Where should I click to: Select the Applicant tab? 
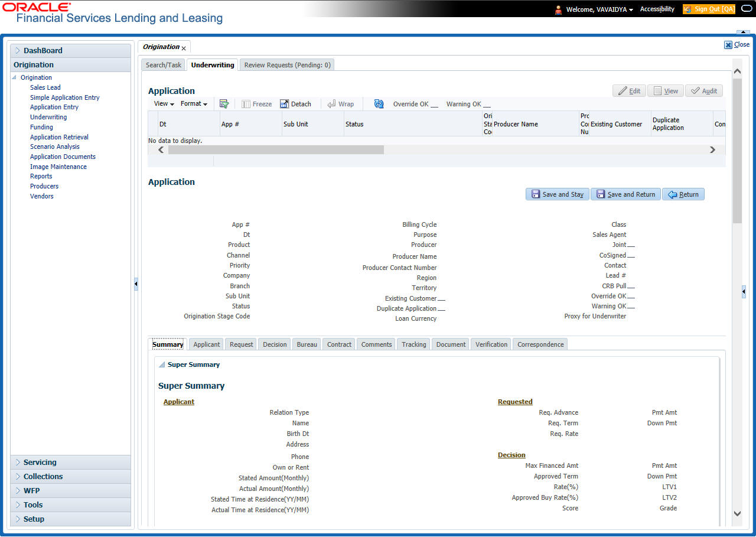pyautogui.click(x=207, y=344)
